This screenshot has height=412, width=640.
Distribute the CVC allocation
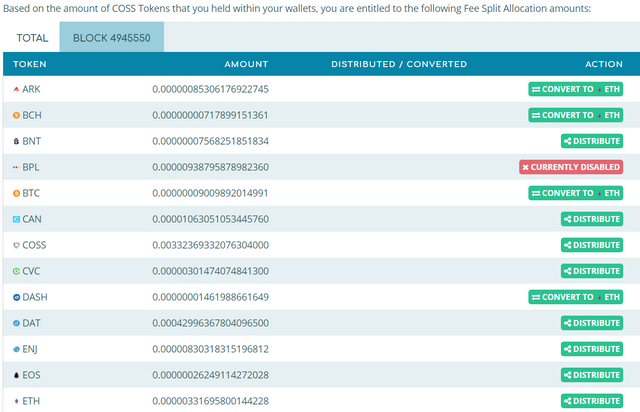coord(592,271)
